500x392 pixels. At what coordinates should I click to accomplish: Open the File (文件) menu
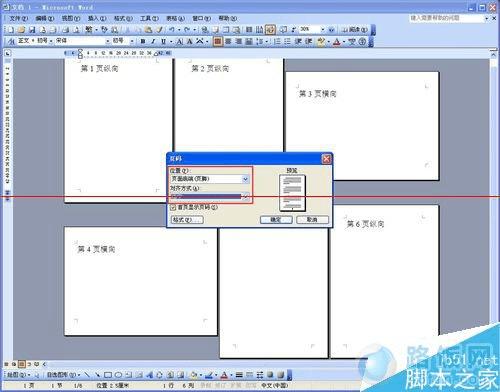click(x=19, y=18)
